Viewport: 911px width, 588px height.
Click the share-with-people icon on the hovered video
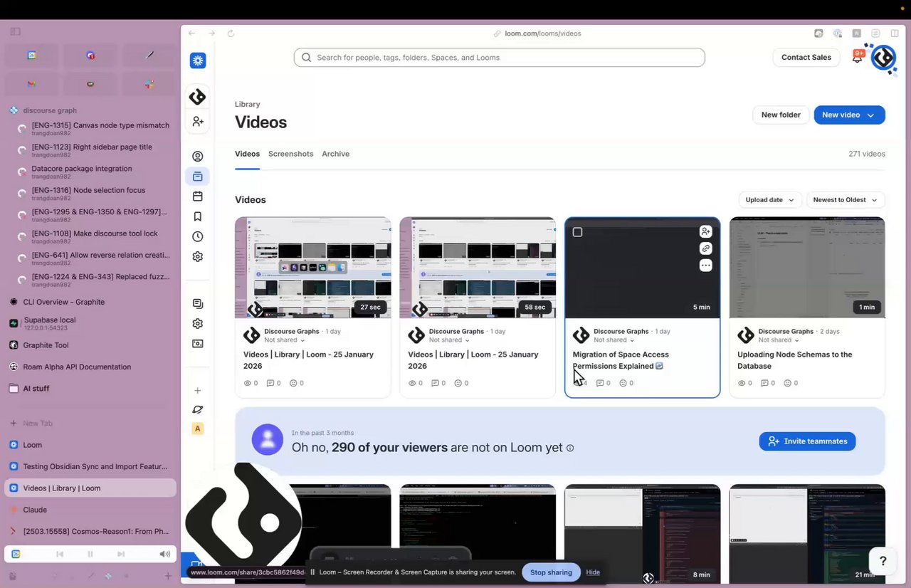[x=705, y=231]
